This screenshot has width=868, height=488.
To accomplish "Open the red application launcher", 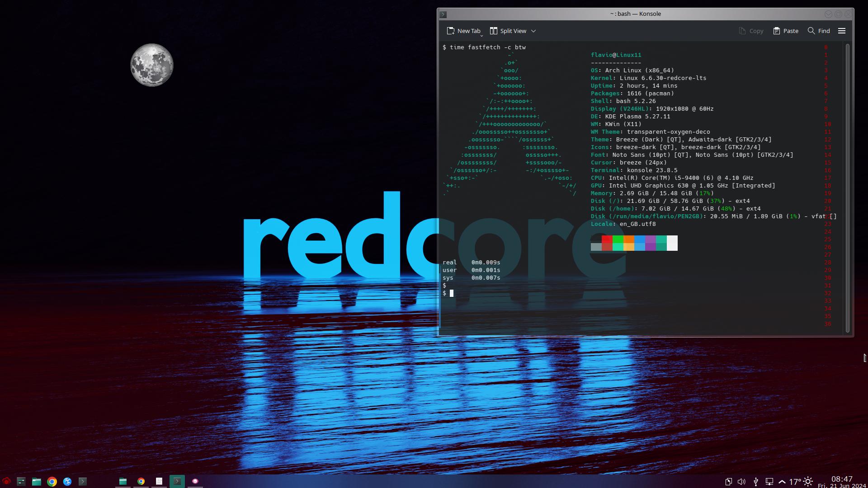I will pyautogui.click(x=6, y=481).
